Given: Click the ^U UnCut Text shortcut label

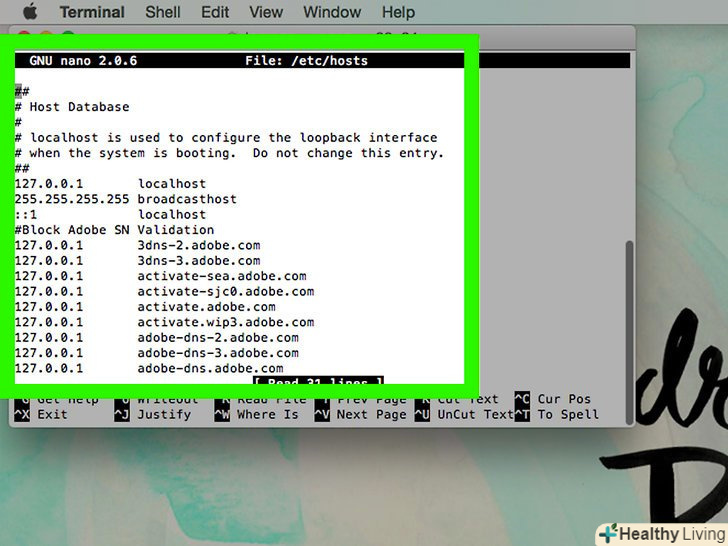Looking at the screenshot, I should tap(464, 414).
